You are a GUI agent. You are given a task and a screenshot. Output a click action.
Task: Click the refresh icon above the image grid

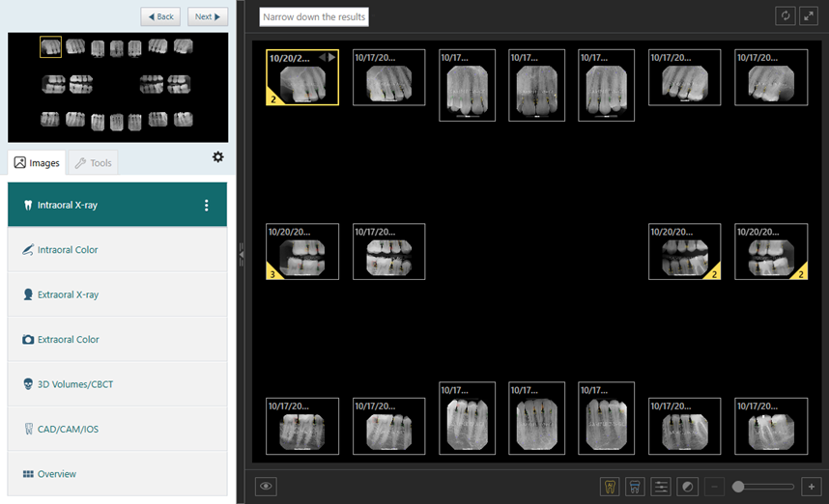pos(785,16)
